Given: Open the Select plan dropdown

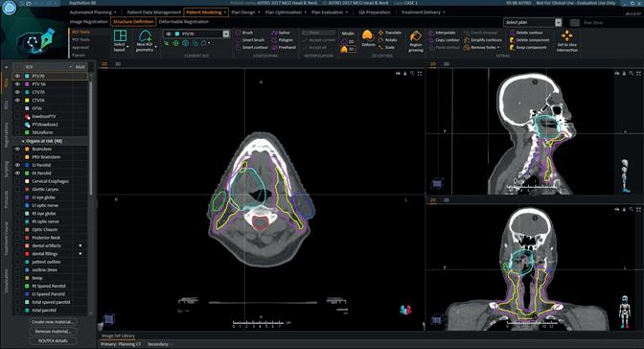Looking at the screenshot, I should click(558, 22).
